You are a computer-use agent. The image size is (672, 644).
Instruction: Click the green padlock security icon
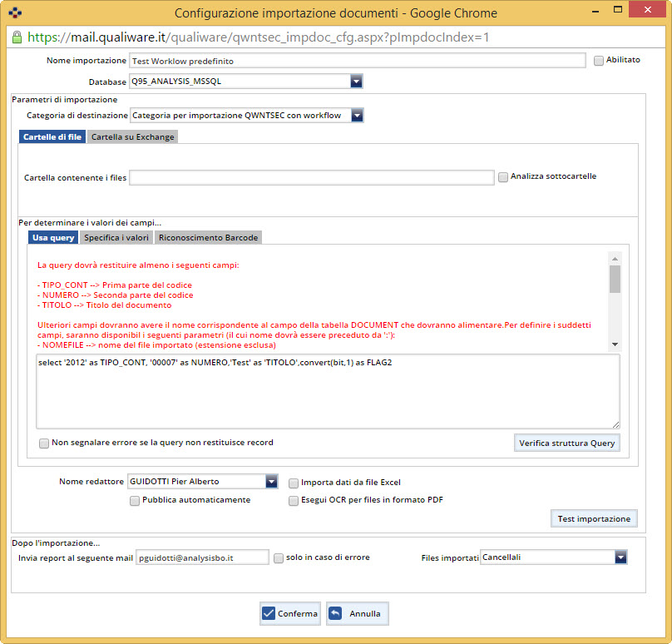(x=17, y=37)
